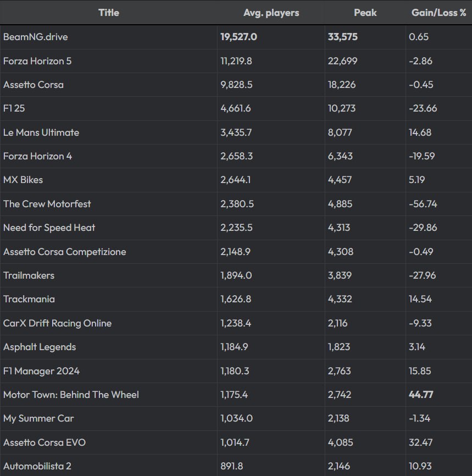Click loss value -56.74
Image resolution: width=472 pixels, height=476 pixels.
click(x=423, y=204)
